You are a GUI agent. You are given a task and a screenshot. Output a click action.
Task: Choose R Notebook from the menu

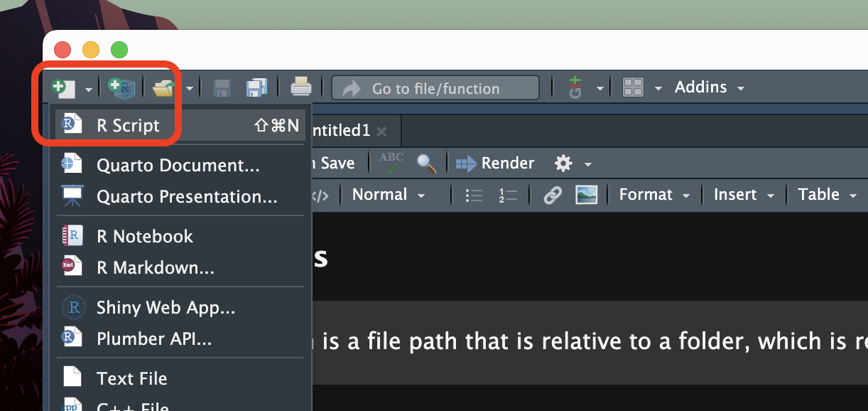click(x=180, y=236)
